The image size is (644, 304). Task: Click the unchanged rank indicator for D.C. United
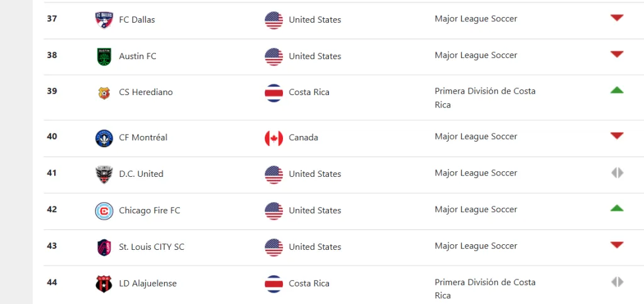pos(616,172)
